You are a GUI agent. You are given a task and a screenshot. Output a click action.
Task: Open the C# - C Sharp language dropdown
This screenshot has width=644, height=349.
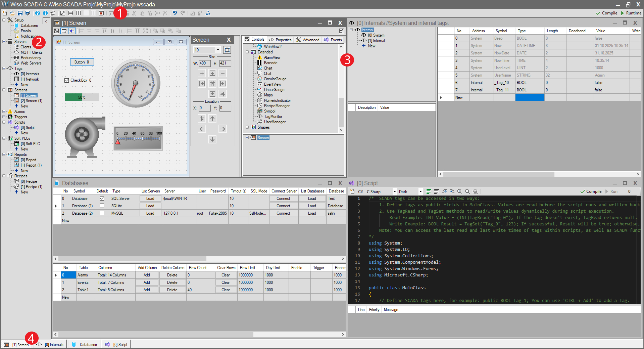click(395, 191)
